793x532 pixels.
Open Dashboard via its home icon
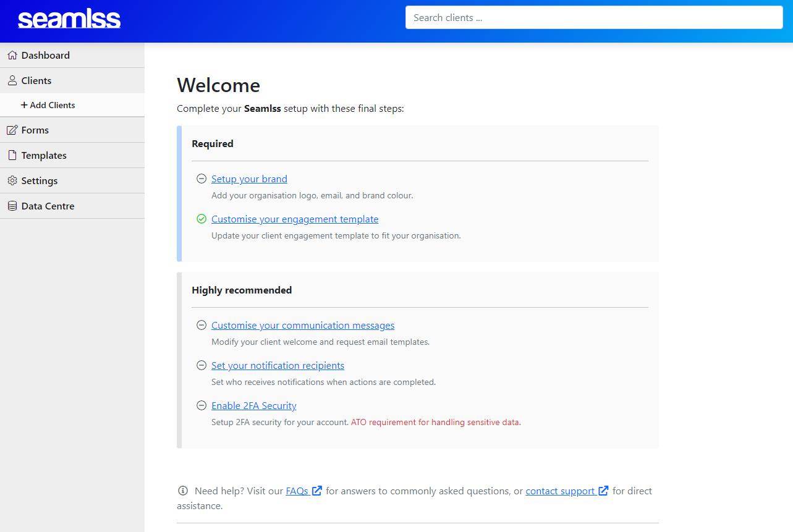[12, 56]
